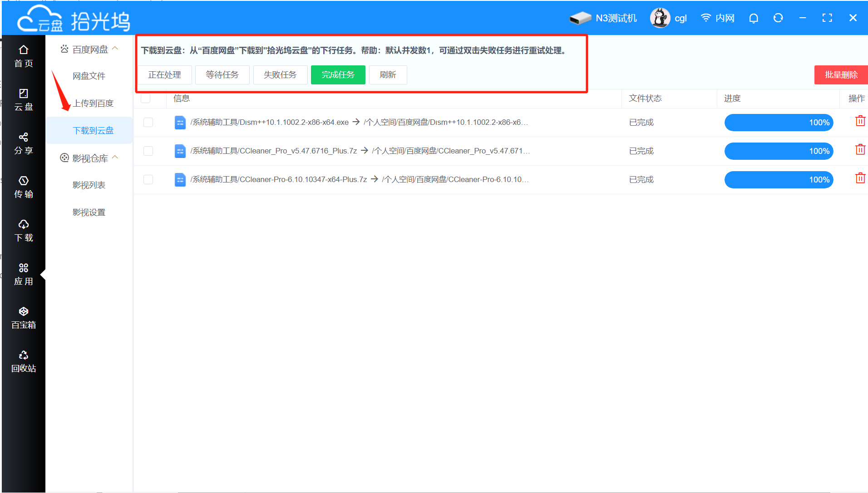Click the file icon of the Dism++ row
Image resolution: width=868 pixels, height=493 pixels.
(x=180, y=123)
